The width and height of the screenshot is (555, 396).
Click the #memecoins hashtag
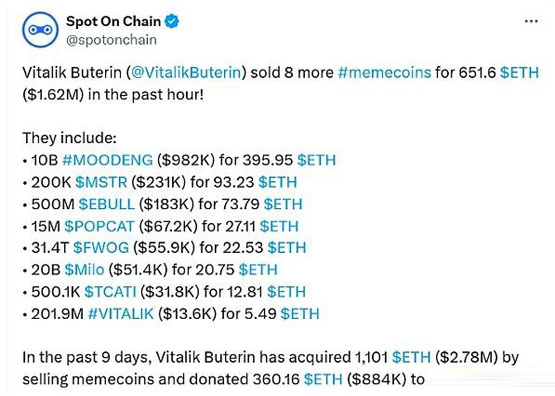click(384, 72)
